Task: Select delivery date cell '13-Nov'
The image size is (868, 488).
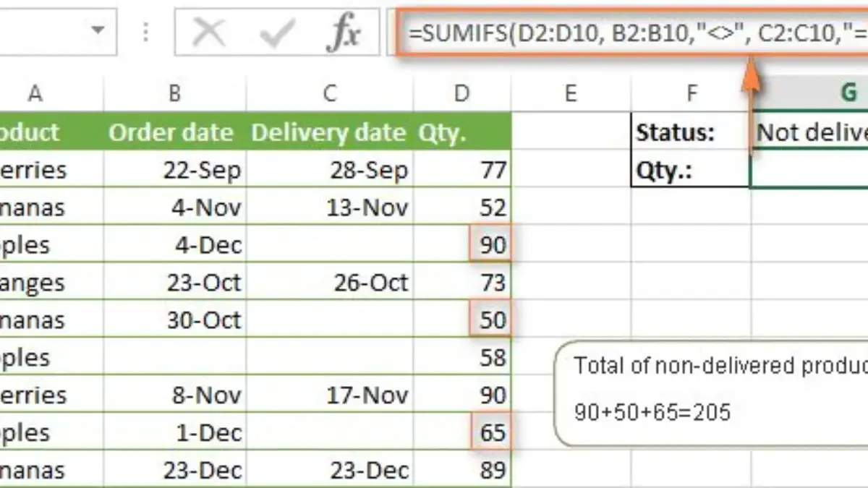Action: click(x=329, y=207)
